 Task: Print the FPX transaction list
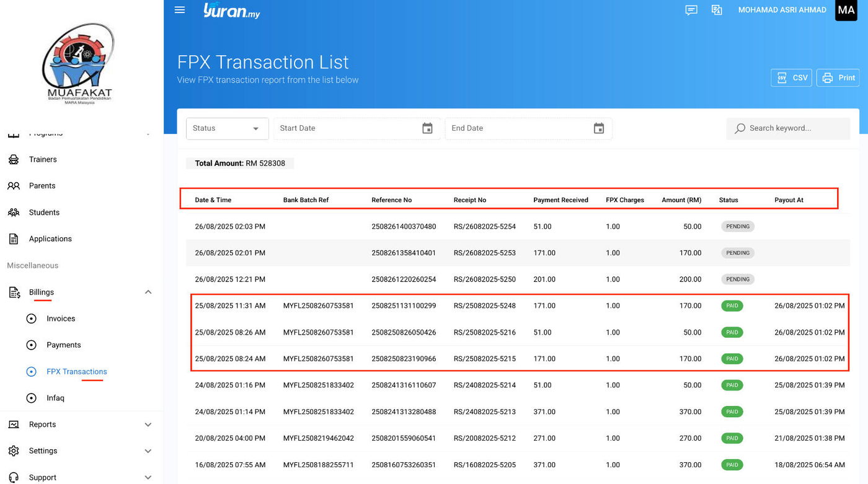pyautogui.click(x=838, y=77)
